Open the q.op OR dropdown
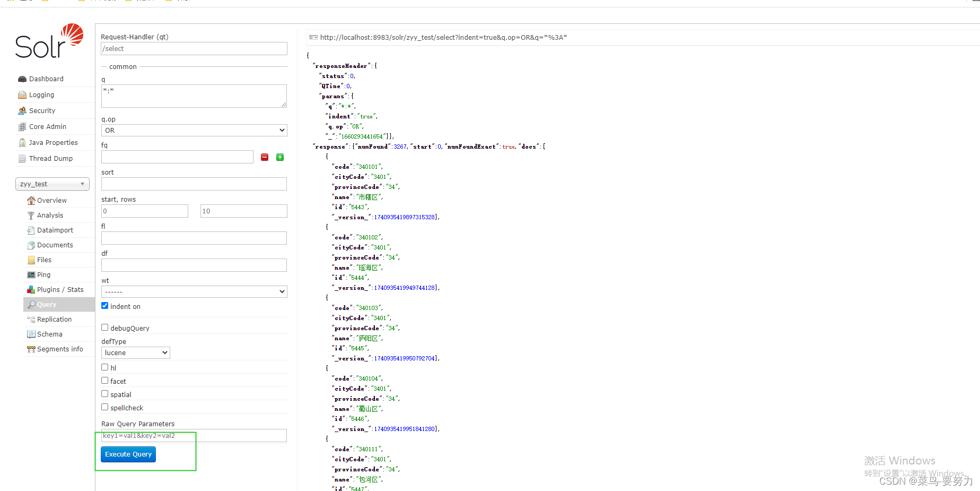 [x=194, y=130]
